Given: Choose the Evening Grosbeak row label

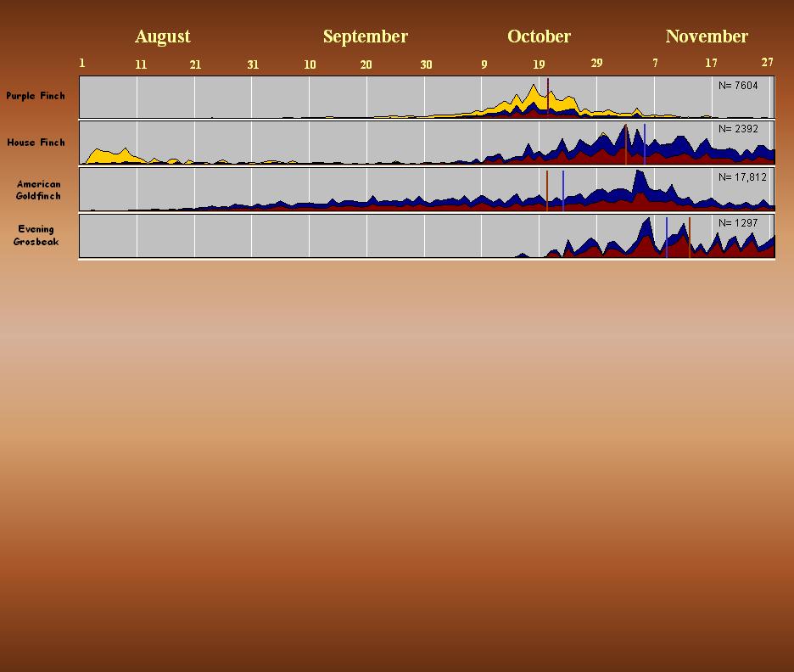Looking at the screenshot, I should click(x=36, y=235).
